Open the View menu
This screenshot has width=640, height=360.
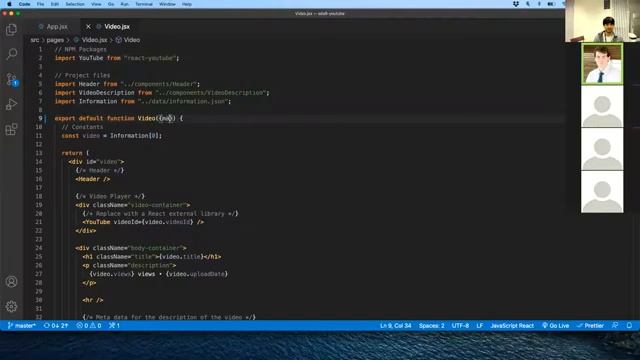coord(96,4)
